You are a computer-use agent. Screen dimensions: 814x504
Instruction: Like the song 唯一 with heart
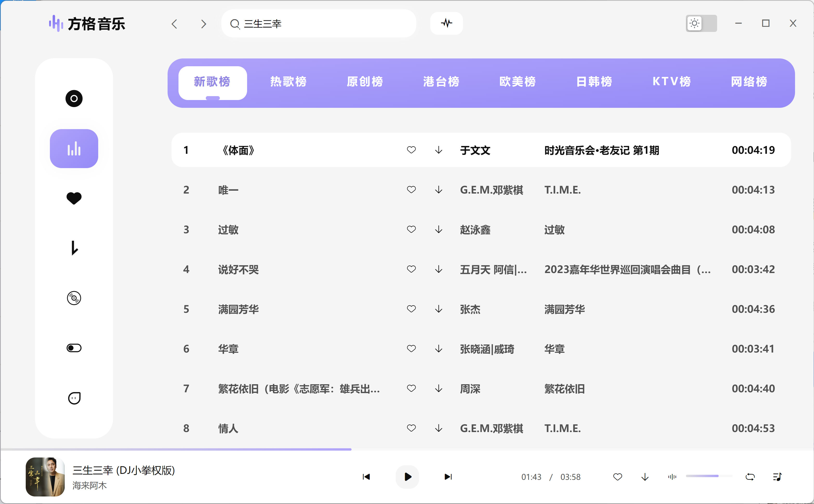point(411,190)
